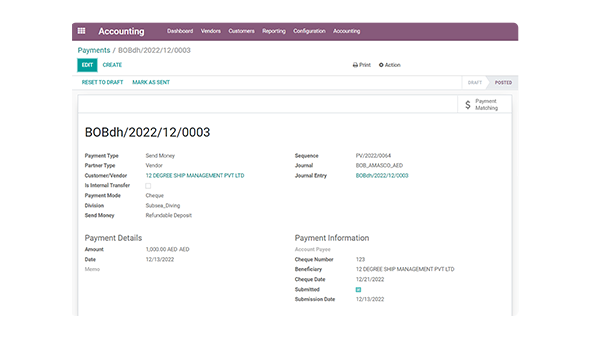Click the Cheque Number value 123
The image size is (590, 360).
pos(360,260)
